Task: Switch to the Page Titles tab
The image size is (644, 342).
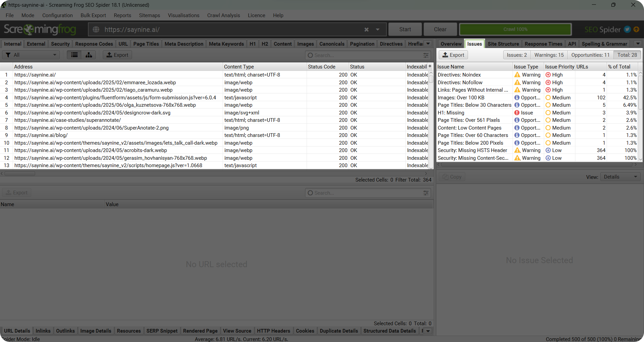Action: coord(146,44)
